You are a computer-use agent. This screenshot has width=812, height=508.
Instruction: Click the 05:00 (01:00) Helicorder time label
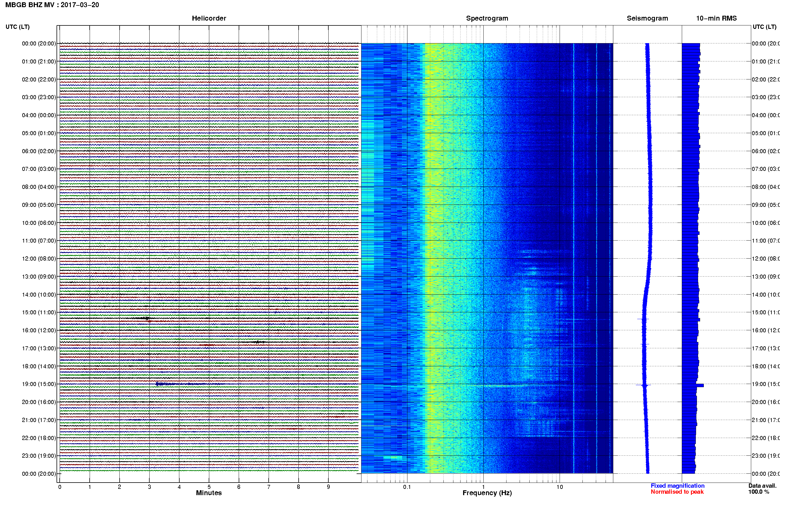click(x=39, y=133)
